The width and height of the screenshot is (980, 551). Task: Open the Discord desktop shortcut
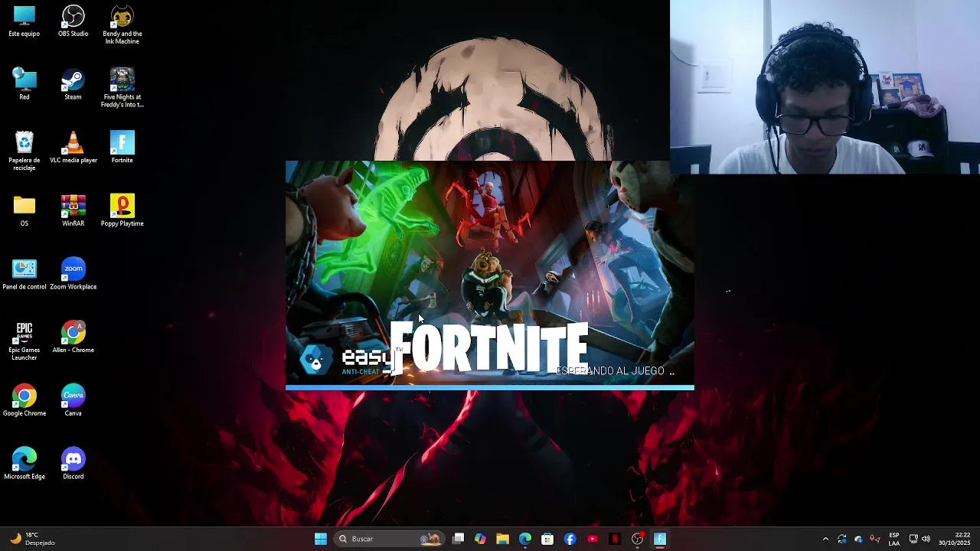click(x=73, y=464)
